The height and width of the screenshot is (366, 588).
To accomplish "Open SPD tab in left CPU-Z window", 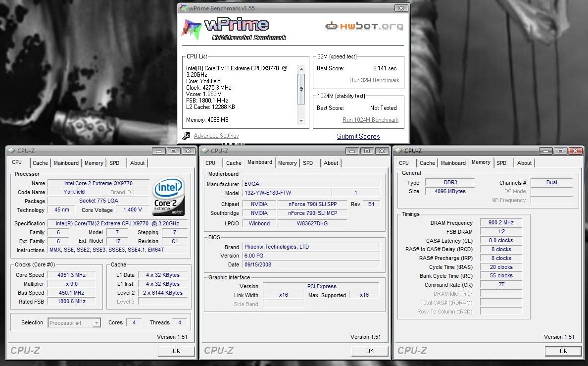I will [114, 163].
